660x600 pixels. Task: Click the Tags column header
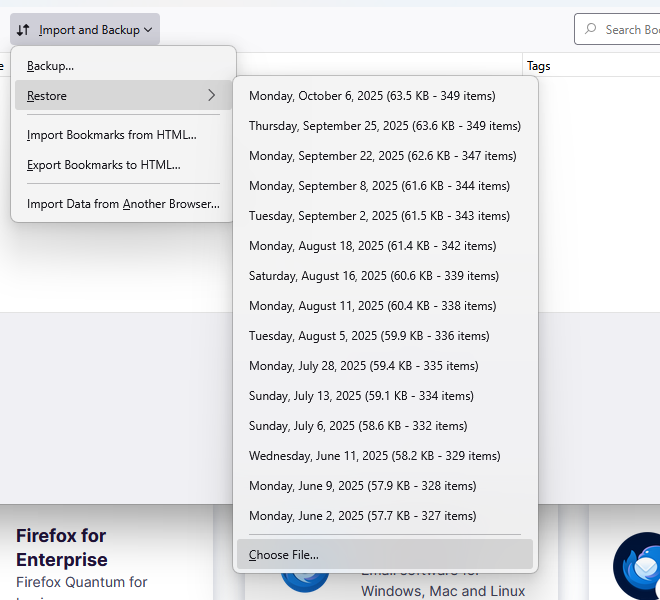tap(591, 66)
